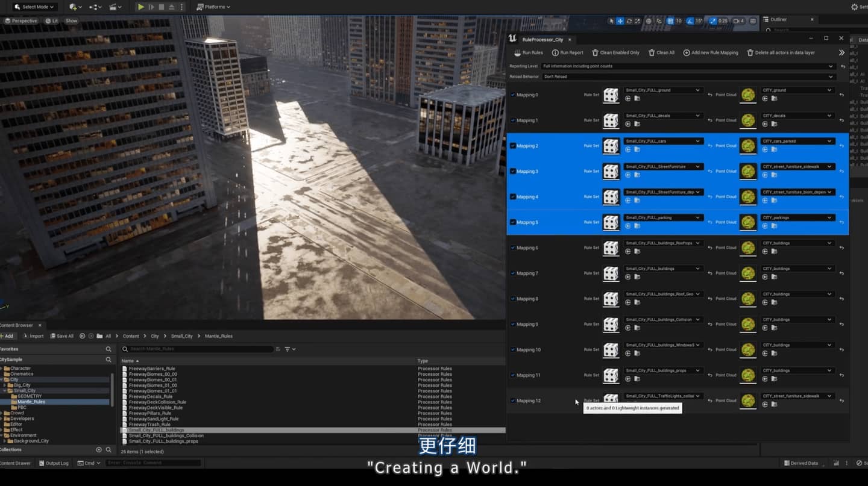This screenshot has width=868, height=486.
Task: Open Small_City_FULL_cars rule set dropdown
Action: click(x=663, y=141)
